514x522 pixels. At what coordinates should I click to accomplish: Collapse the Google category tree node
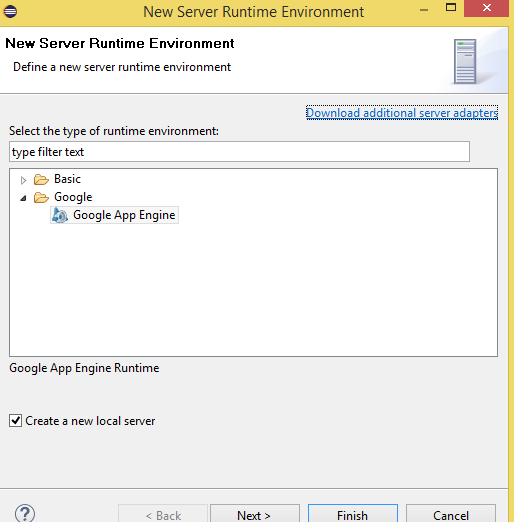pyautogui.click(x=23, y=198)
